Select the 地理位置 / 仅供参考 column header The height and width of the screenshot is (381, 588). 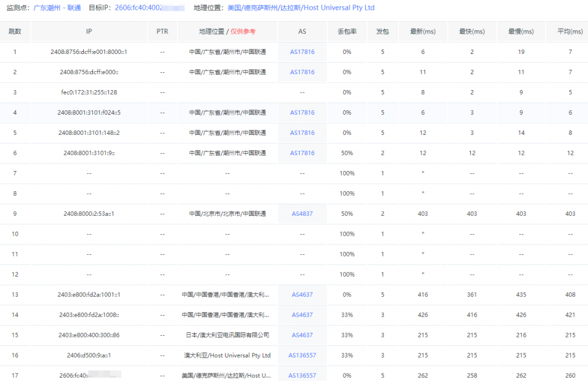point(227,32)
